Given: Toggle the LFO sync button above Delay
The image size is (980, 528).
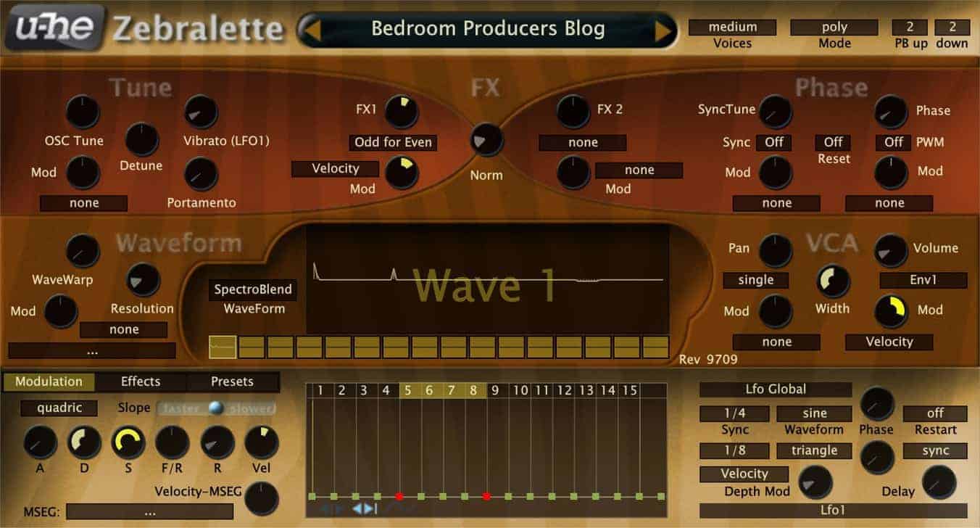Looking at the screenshot, I should (935, 451).
